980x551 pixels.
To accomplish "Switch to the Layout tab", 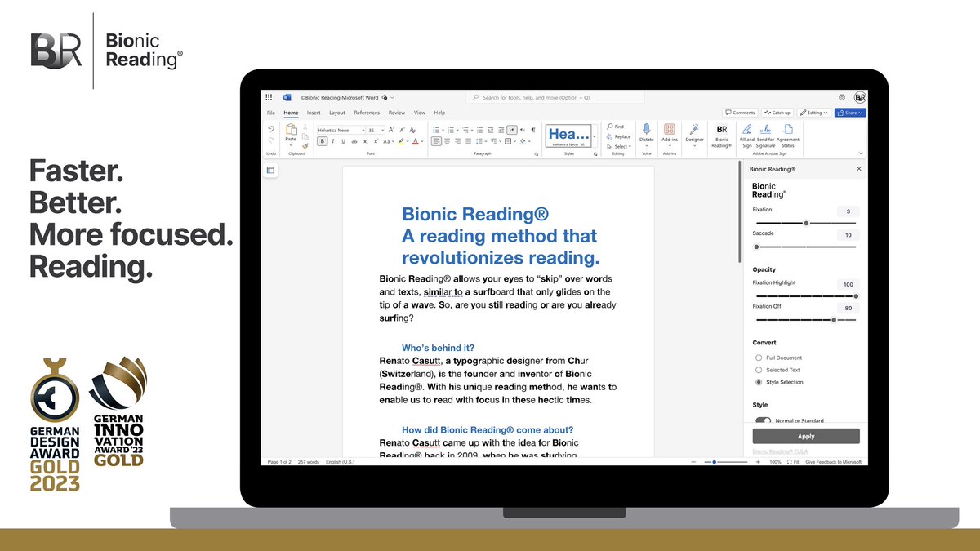I will 337,113.
